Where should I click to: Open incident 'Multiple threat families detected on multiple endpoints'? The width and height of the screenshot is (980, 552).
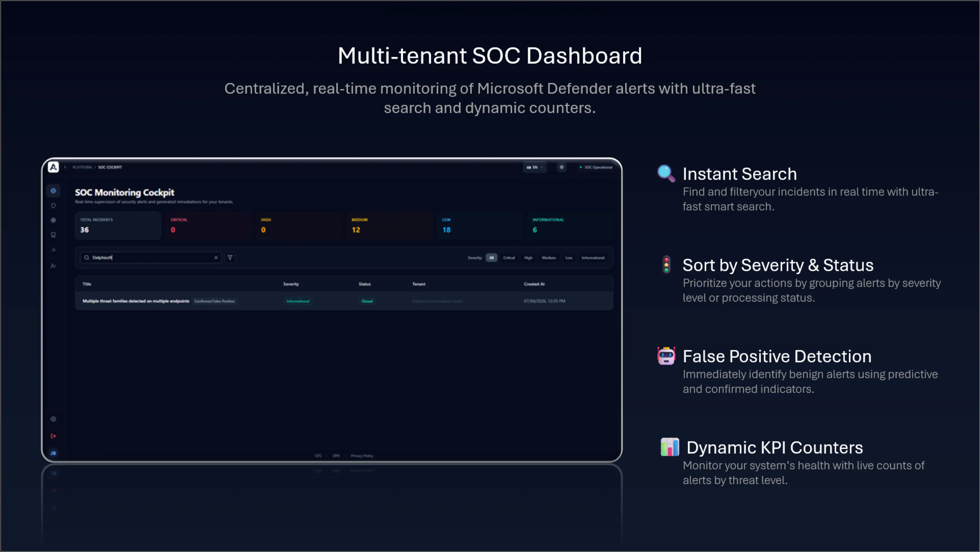coord(136,301)
